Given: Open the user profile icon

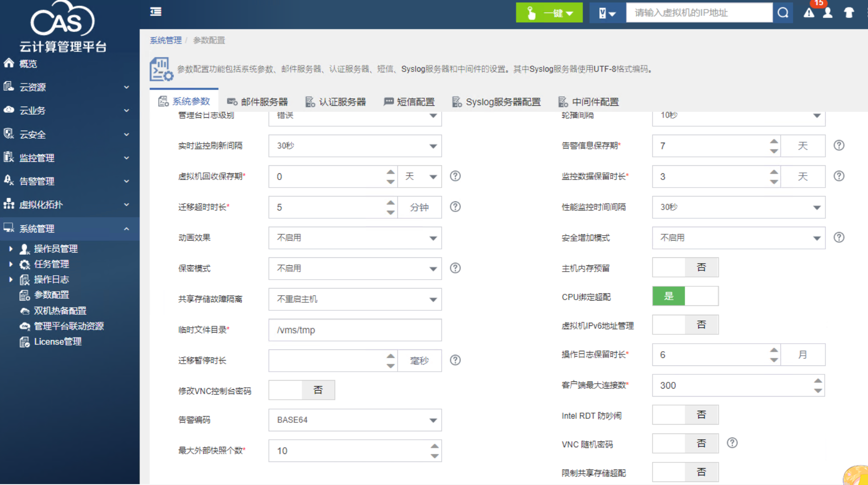Looking at the screenshot, I should [x=828, y=13].
